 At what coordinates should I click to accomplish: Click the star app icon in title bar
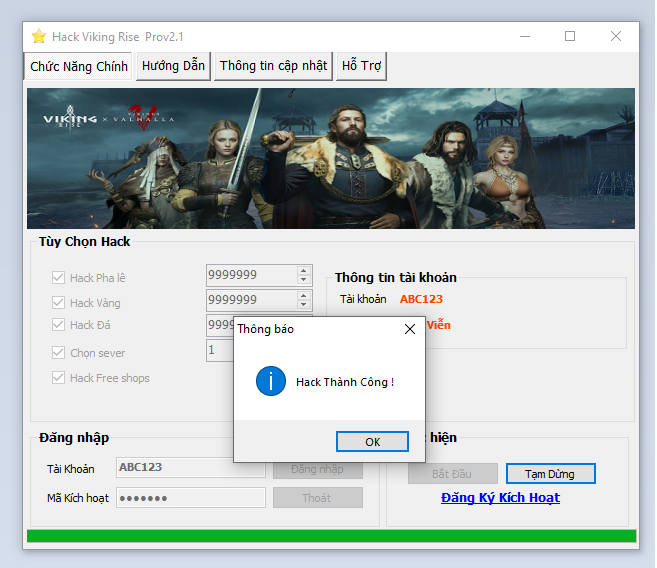coord(39,36)
